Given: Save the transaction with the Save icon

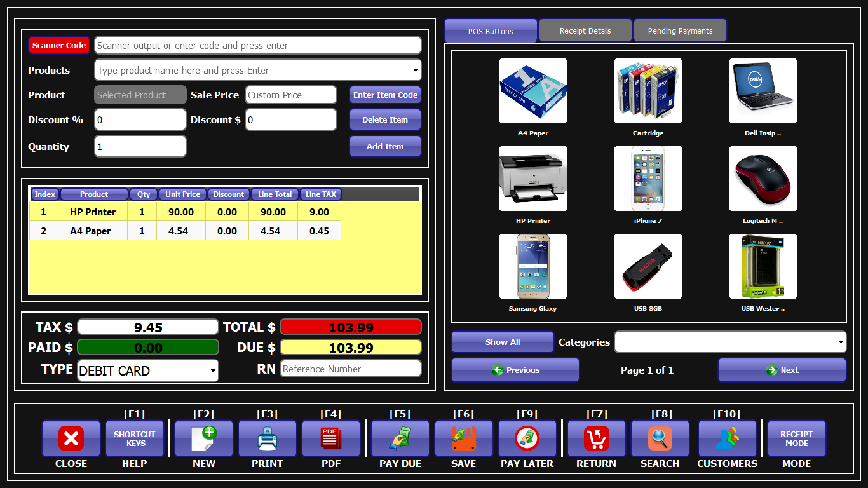Looking at the screenshot, I should pyautogui.click(x=463, y=438).
